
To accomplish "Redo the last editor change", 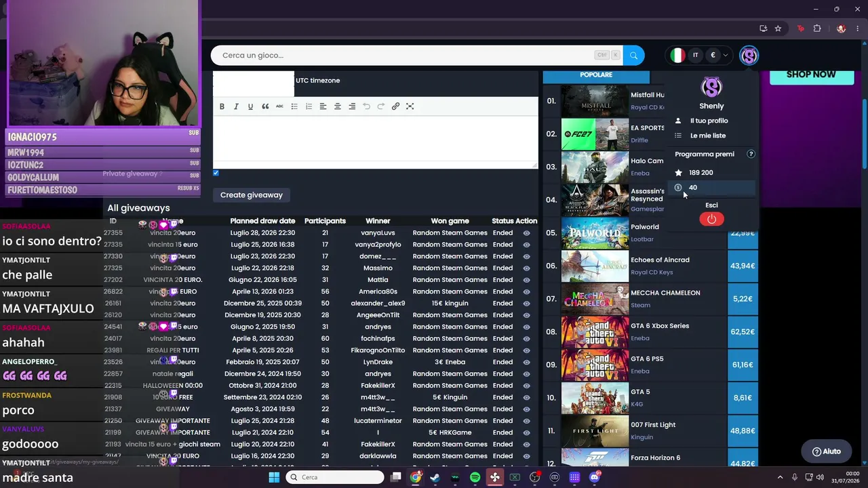I will tap(380, 106).
